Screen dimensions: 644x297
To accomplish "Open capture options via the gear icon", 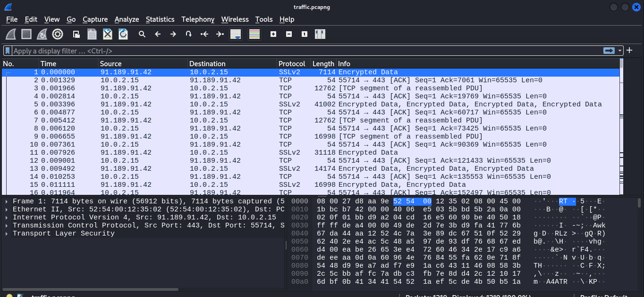I will coord(58,34).
